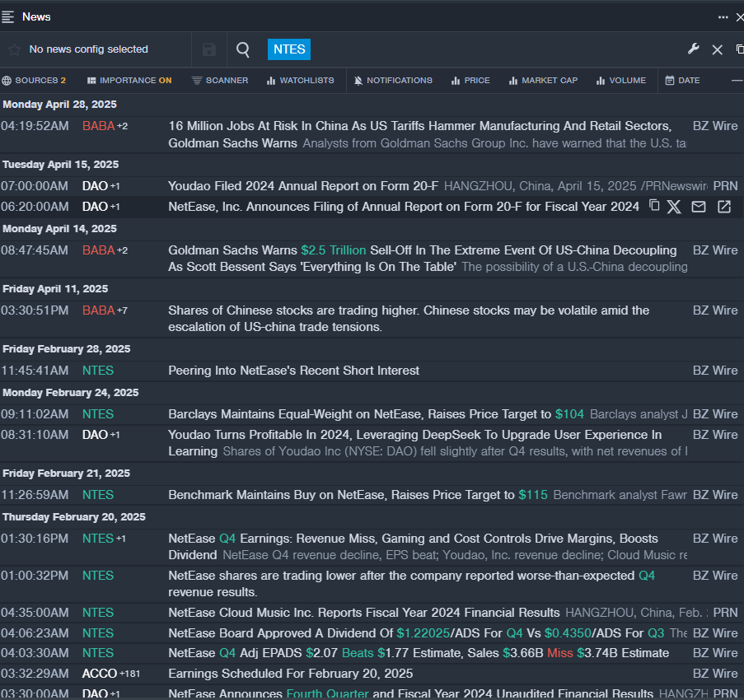
Task: Open the Date filter
Action: tap(682, 81)
